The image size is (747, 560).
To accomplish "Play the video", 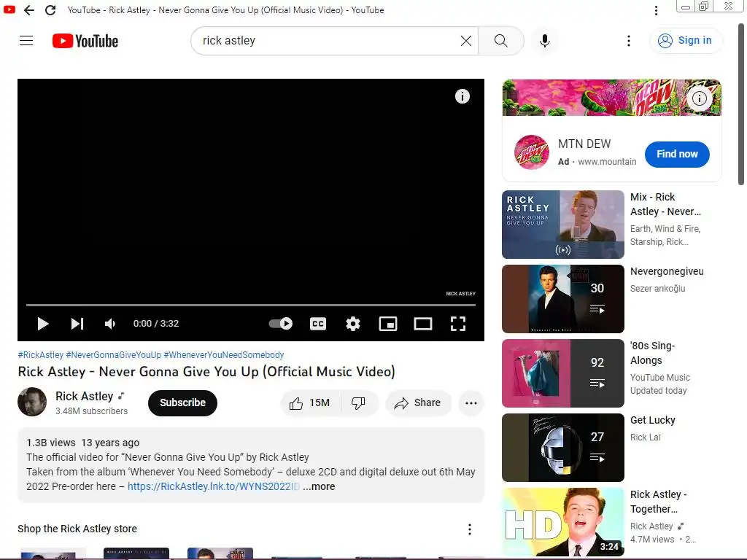I will point(43,324).
